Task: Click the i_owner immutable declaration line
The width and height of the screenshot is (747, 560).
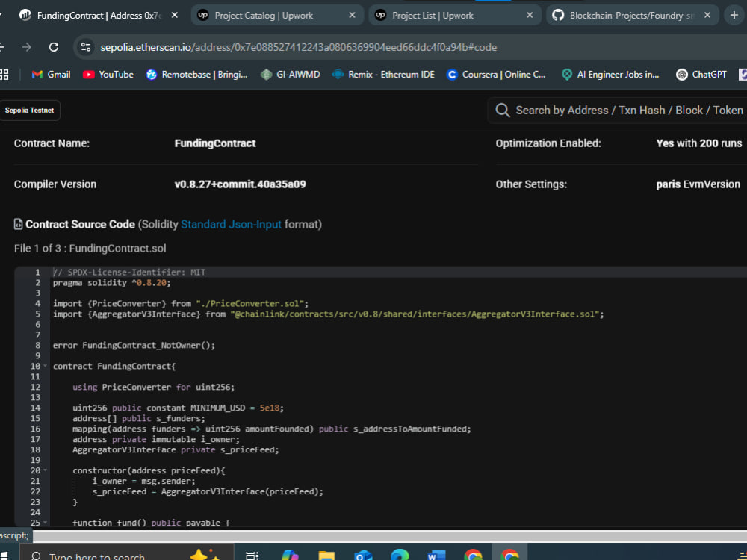Action: coord(156,440)
